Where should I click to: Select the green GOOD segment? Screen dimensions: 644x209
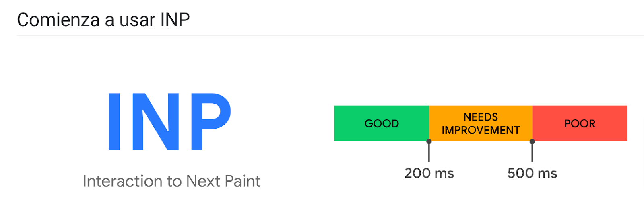[x=382, y=123]
